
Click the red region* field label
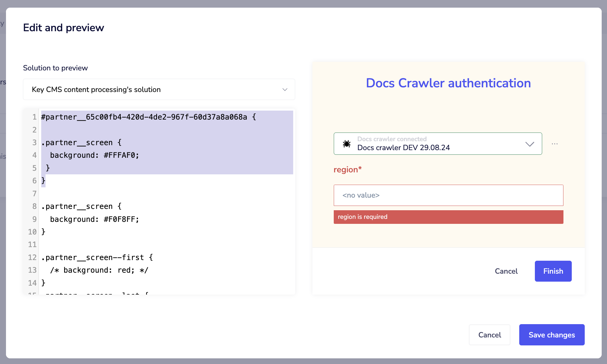pos(347,170)
